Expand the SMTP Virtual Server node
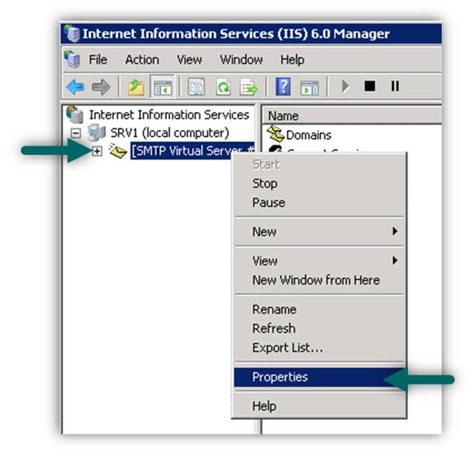Image resolution: width=476 pixels, height=456 pixels. coord(97,151)
